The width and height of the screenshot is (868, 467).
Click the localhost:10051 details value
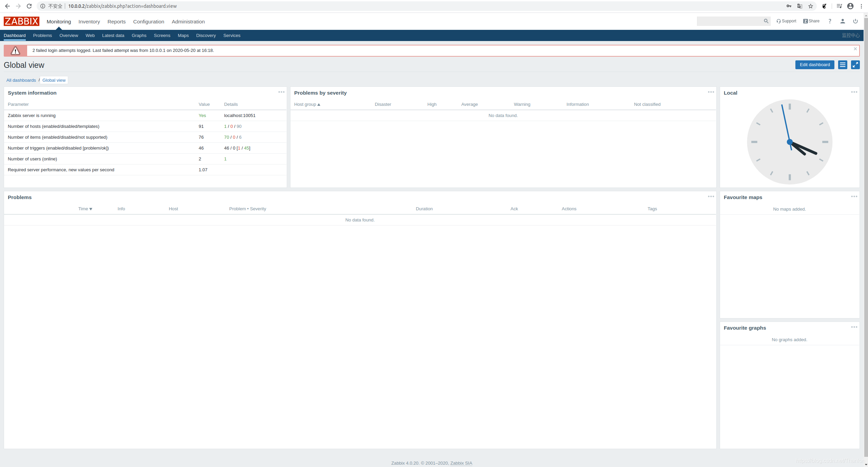tap(240, 116)
